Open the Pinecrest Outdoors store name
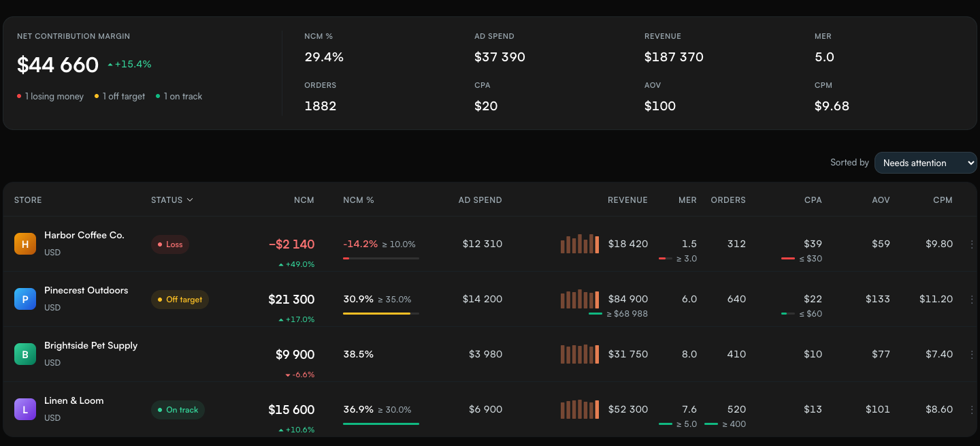The image size is (980, 446). pos(86,290)
